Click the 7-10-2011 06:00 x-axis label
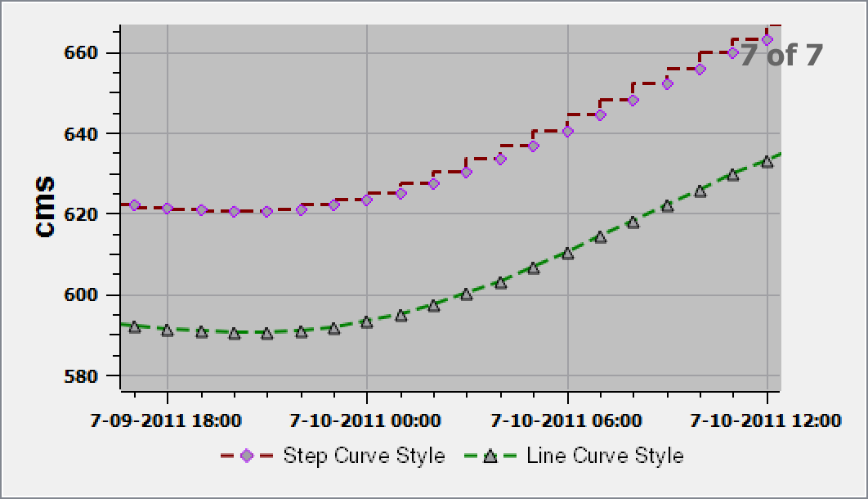This screenshot has width=868, height=499. 566,420
